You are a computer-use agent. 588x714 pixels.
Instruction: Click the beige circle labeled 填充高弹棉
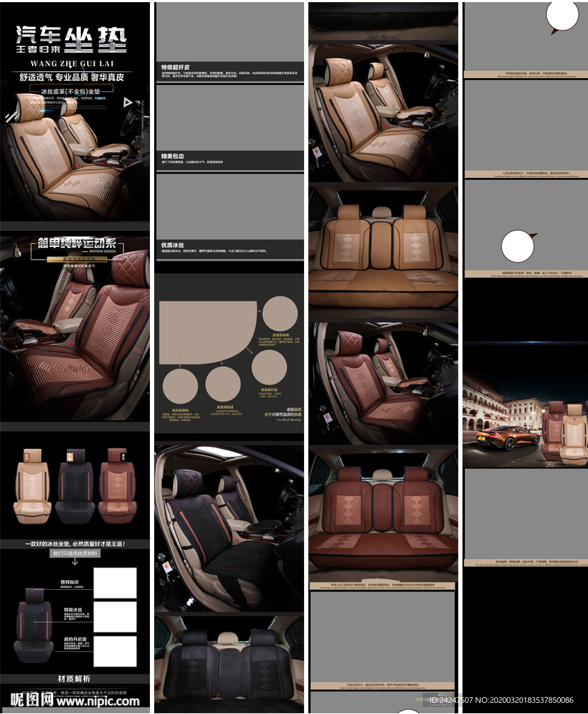(x=180, y=386)
